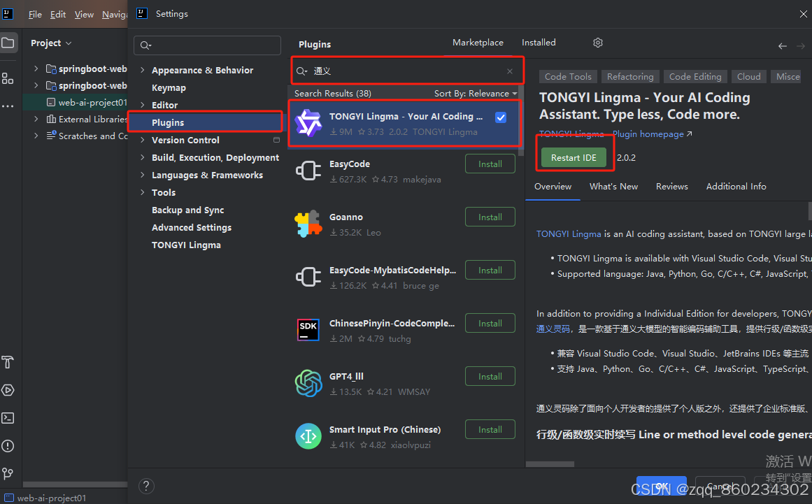Viewport: 812px width, 504px height.
Task: Open the Project view dropdown
Action: click(x=51, y=43)
